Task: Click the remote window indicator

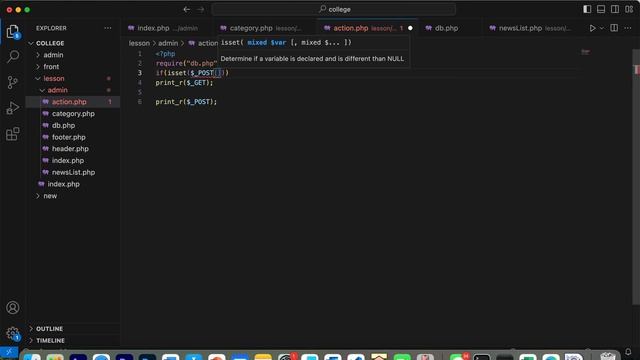Action: [x=9, y=352]
